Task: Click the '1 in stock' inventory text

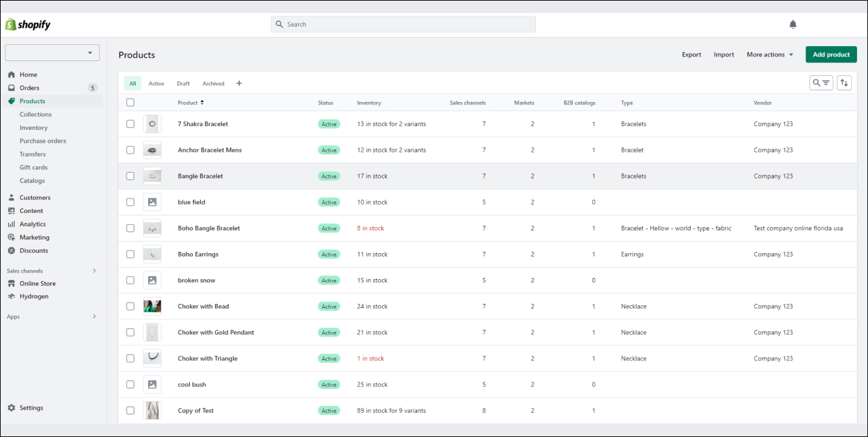Action: coord(370,358)
